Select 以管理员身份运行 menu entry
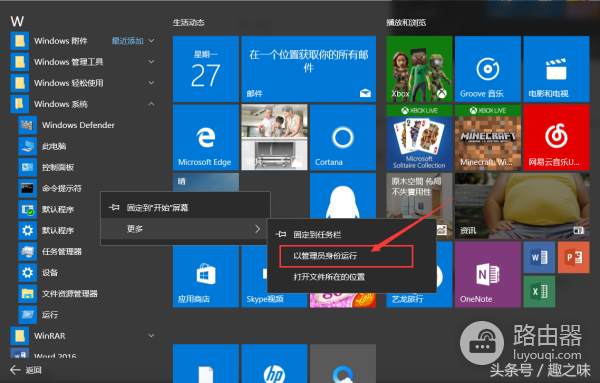This screenshot has width=600, height=383. tap(346, 256)
